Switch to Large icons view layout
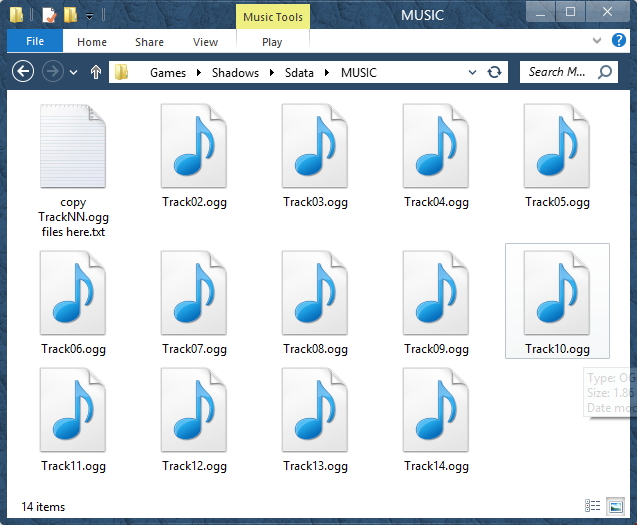This screenshot has width=637, height=525. [x=617, y=506]
